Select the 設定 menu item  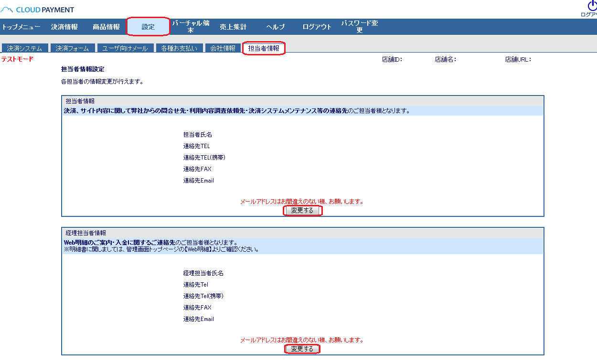148,27
